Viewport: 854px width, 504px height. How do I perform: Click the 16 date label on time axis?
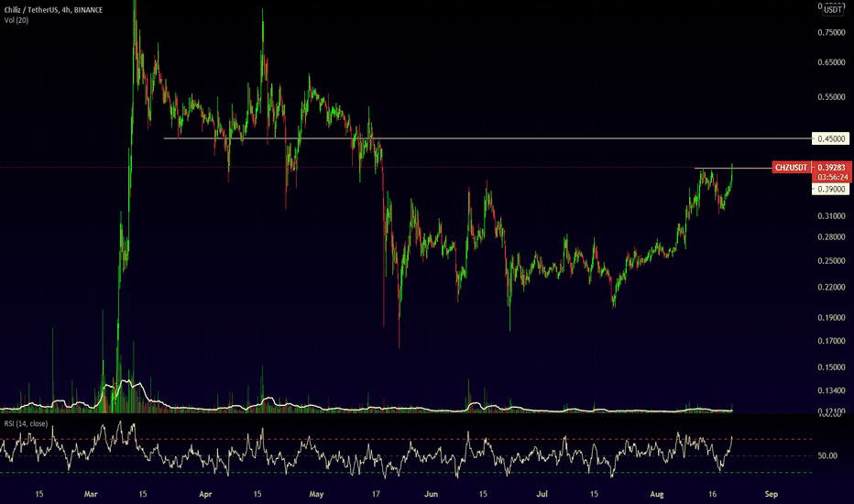pyautogui.click(x=712, y=494)
